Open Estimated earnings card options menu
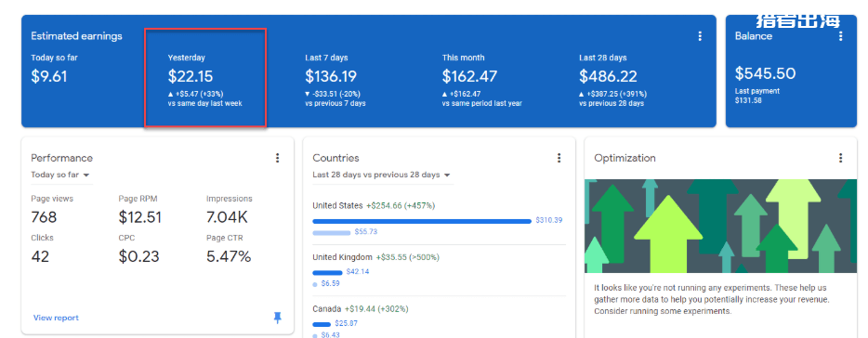This screenshot has height=338, width=868. [700, 36]
